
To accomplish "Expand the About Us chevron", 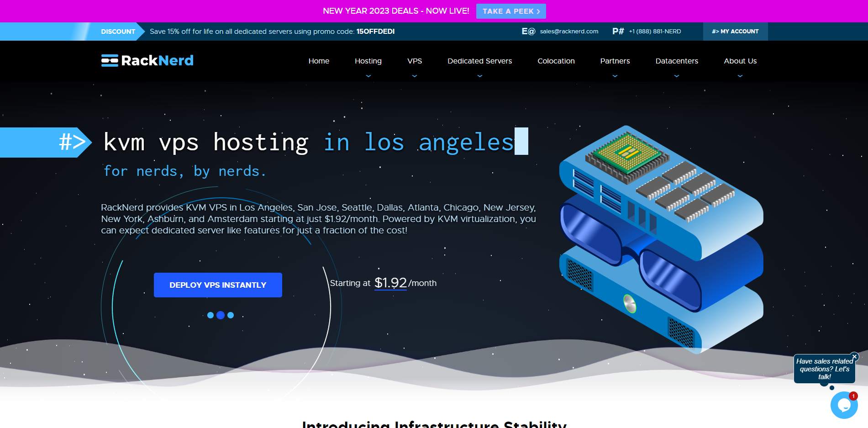I will coord(740,76).
